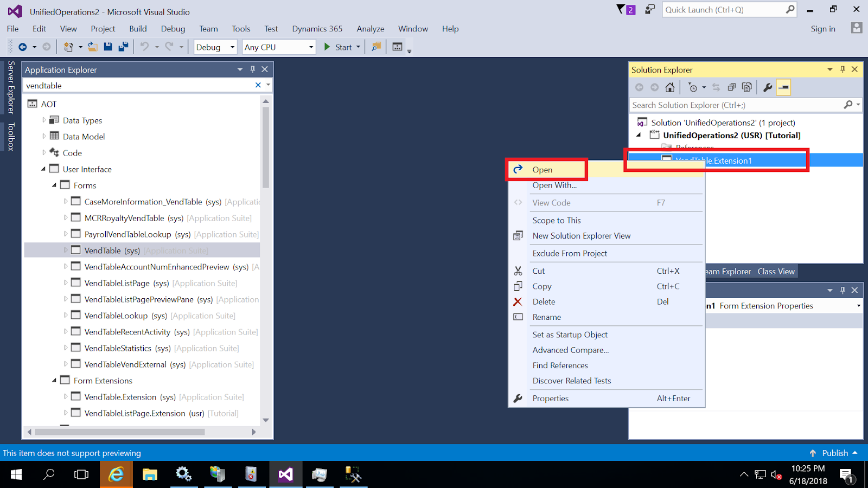868x488 pixels.
Task: Pin the Application Explorer panel
Action: click(x=252, y=69)
